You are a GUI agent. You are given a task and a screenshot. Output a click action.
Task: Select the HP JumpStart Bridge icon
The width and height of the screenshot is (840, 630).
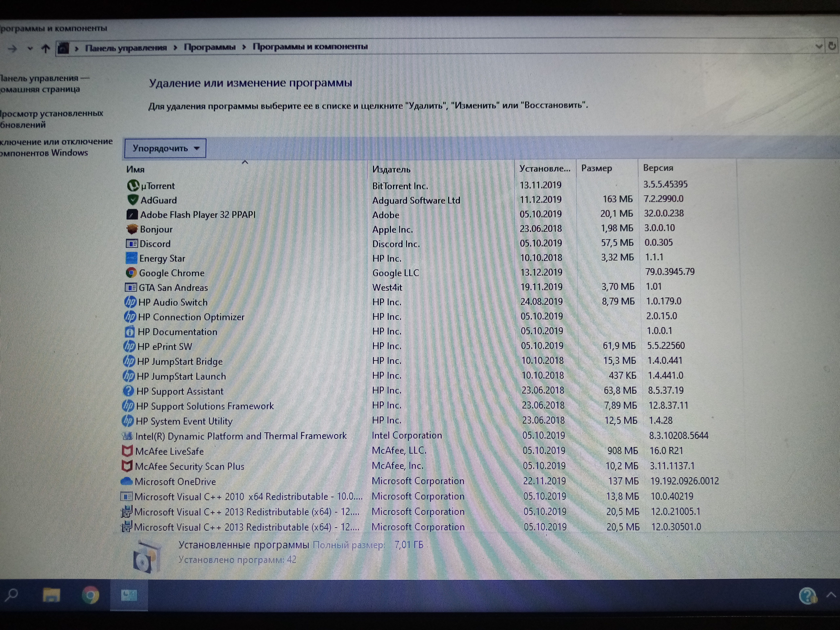coord(129,361)
